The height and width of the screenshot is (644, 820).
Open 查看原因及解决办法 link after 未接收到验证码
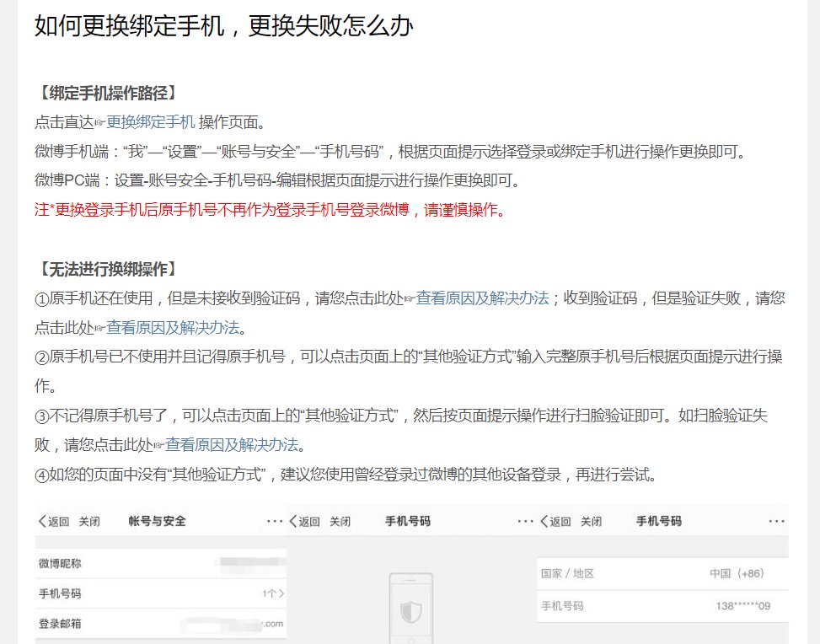pyautogui.click(x=482, y=298)
